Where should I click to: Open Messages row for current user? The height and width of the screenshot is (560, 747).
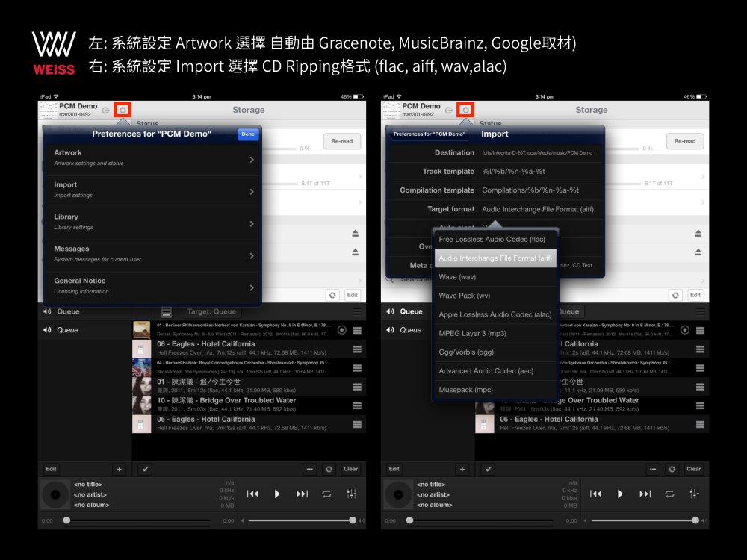152,255
